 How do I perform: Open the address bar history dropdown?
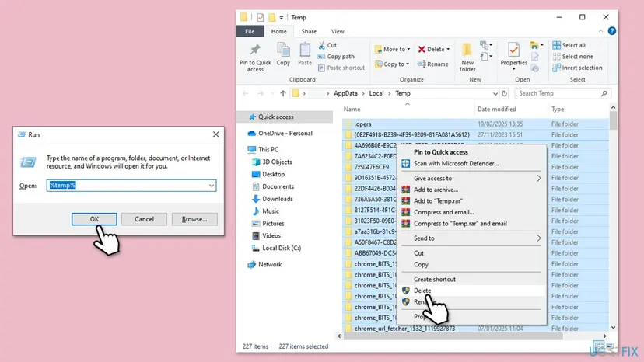click(495, 93)
